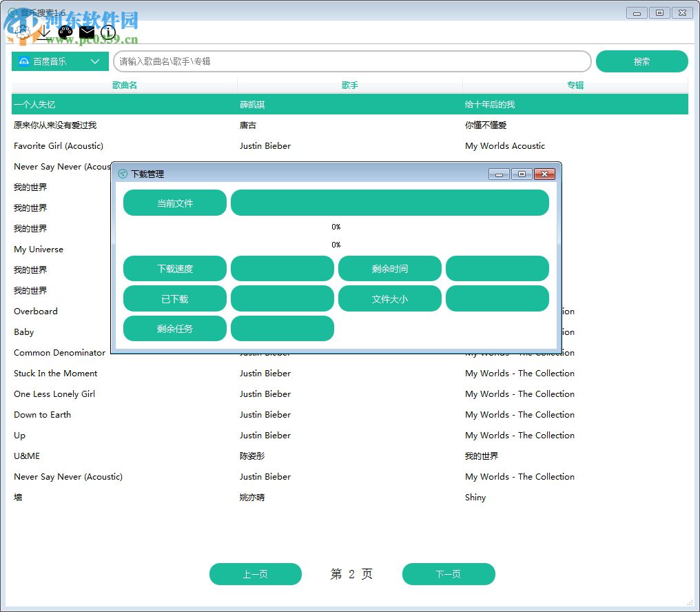700x612 pixels.
Task: Click album cell 你懂不懂爱
Action: pyautogui.click(x=486, y=125)
